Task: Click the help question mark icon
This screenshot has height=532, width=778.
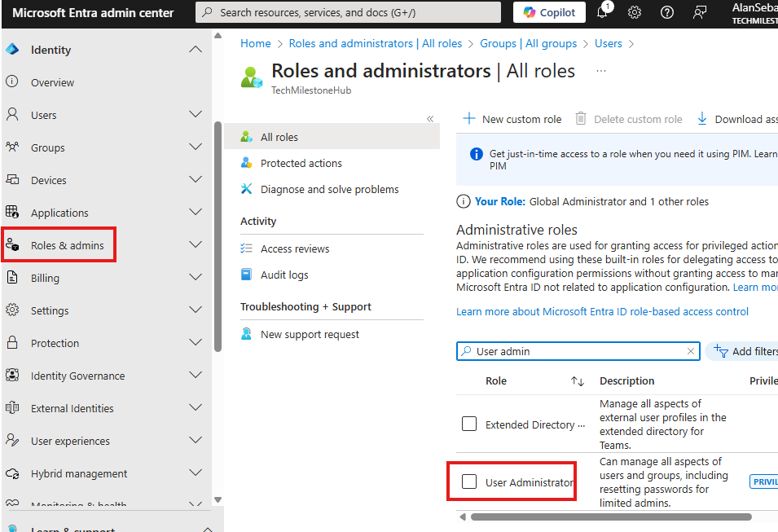Action: tap(667, 12)
